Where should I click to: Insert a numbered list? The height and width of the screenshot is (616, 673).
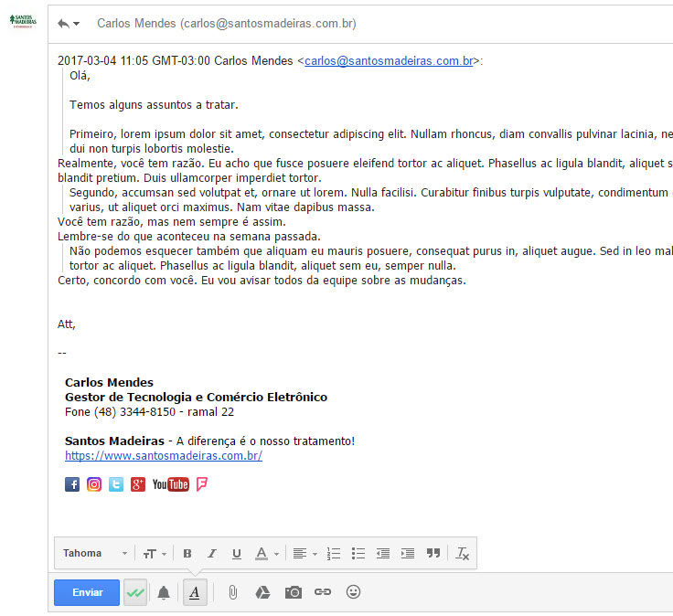click(334, 554)
